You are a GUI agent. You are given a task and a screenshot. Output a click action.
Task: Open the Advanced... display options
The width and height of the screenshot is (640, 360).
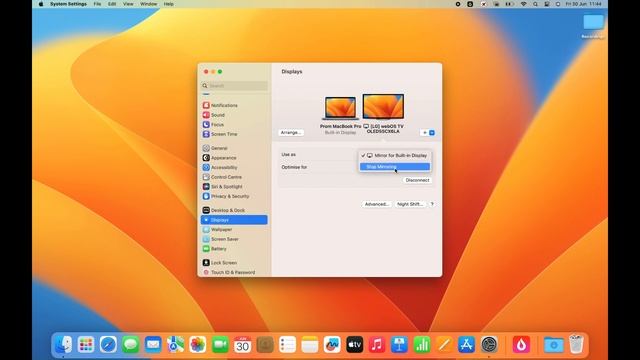pyautogui.click(x=377, y=204)
